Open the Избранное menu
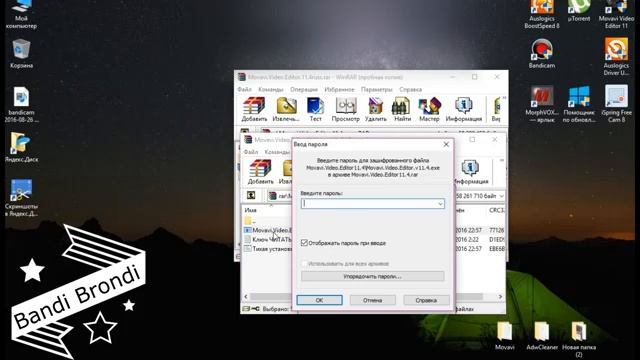The height and width of the screenshot is (360, 640). click(339, 89)
